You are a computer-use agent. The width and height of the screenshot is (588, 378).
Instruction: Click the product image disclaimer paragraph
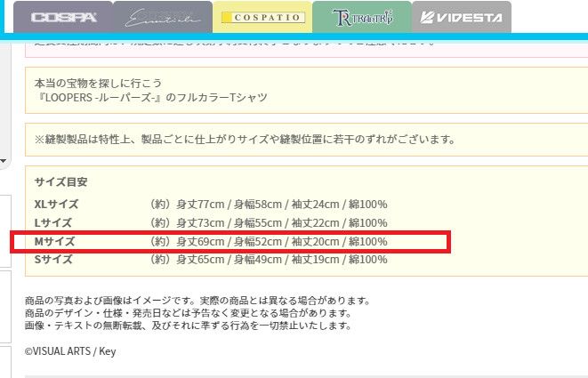click(x=197, y=313)
